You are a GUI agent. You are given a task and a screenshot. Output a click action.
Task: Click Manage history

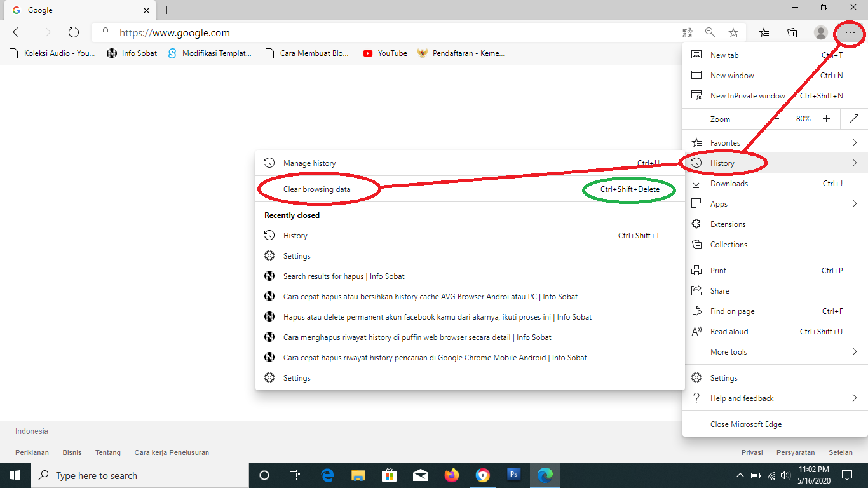pyautogui.click(x=470, y=163)
